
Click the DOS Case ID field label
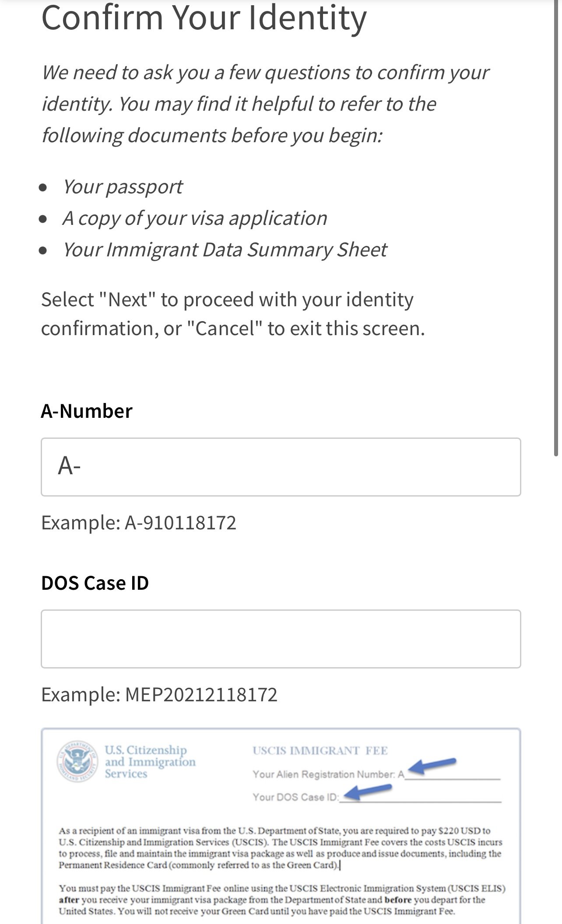coord(95,583)
